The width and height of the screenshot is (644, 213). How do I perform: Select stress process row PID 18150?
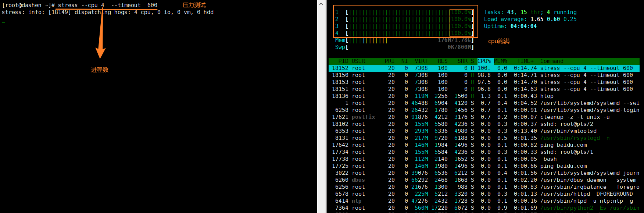(x=484, y=75)
